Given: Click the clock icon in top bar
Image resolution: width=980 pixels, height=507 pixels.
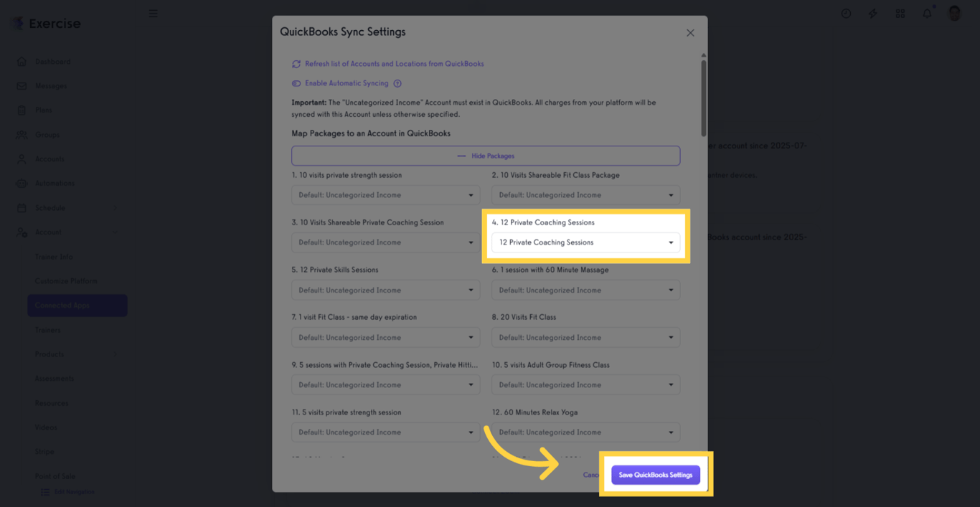Looking at the screenshot, I should tap(847, 14).
